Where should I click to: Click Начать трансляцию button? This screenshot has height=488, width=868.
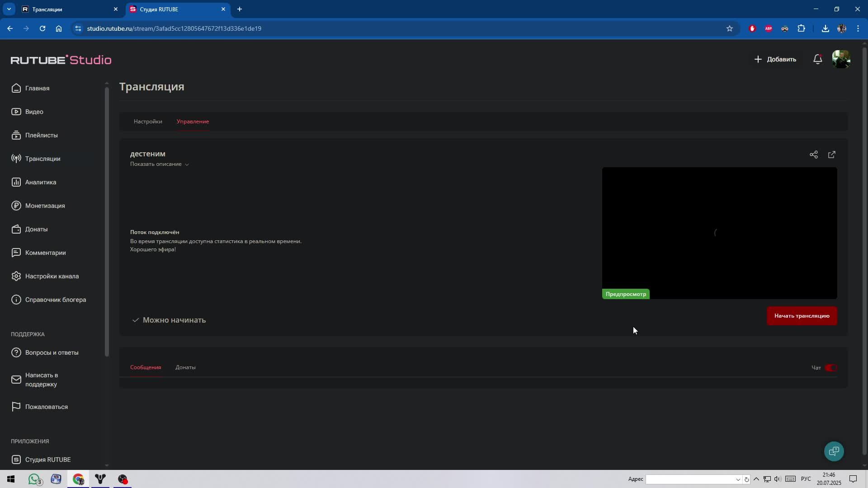[802, 316]
